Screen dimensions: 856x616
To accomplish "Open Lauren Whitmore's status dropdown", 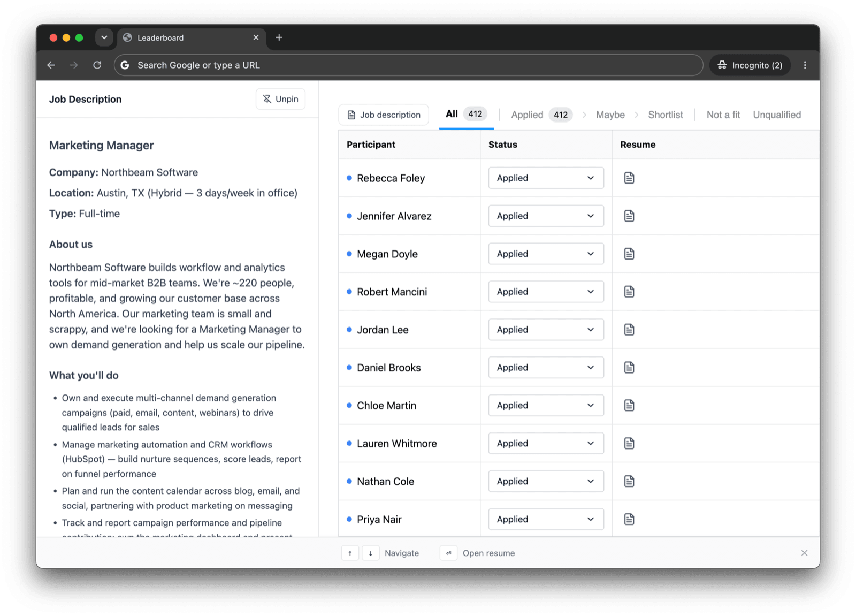I will [546, 443].
